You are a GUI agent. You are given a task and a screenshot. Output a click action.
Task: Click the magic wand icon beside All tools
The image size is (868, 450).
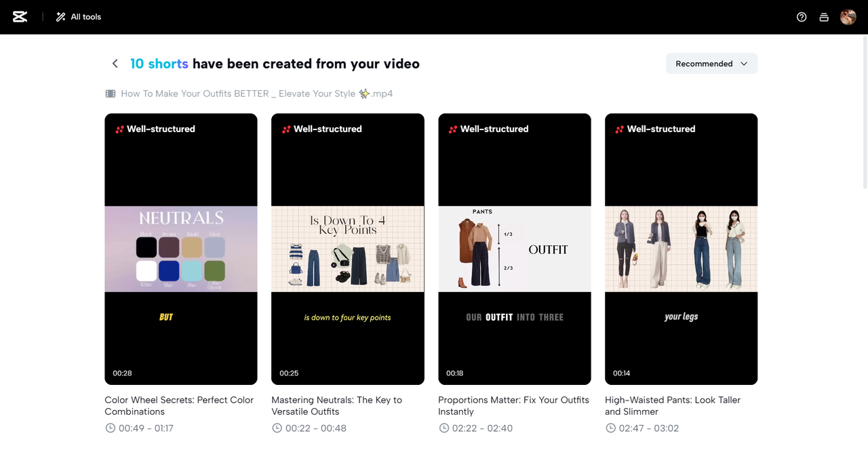(61, 17)
